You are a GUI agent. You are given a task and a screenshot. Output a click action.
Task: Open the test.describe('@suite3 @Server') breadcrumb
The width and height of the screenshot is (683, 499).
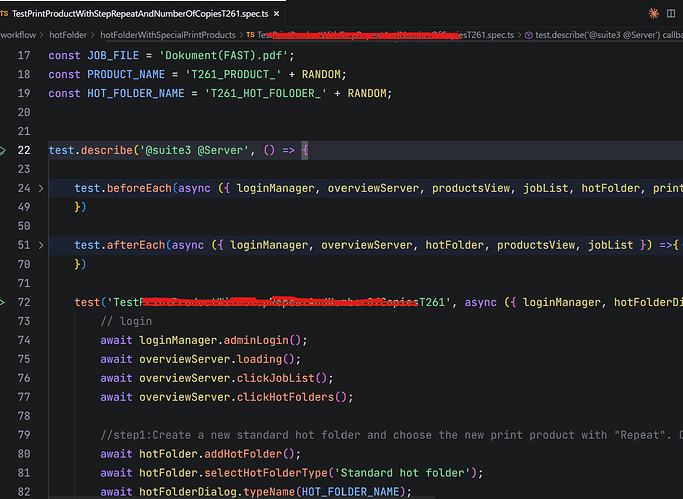pyautogui.click(x=609, y=35)
